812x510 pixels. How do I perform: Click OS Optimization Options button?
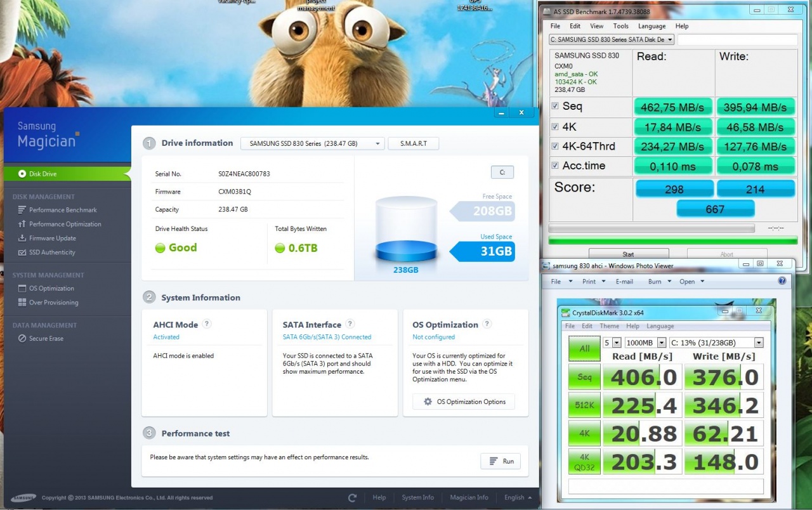pos(464,402)
